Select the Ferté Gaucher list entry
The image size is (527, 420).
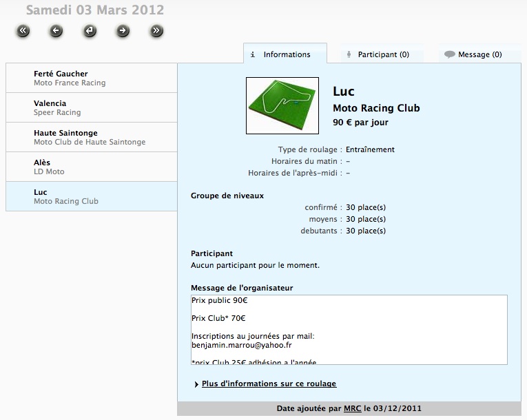pyautogui.click(x=92, y=78)
